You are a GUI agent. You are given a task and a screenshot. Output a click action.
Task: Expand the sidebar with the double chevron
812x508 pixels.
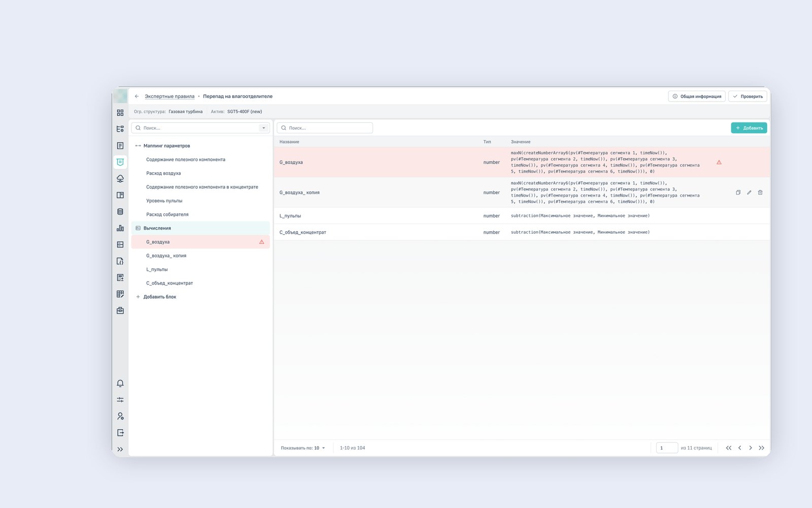[120, 449]
